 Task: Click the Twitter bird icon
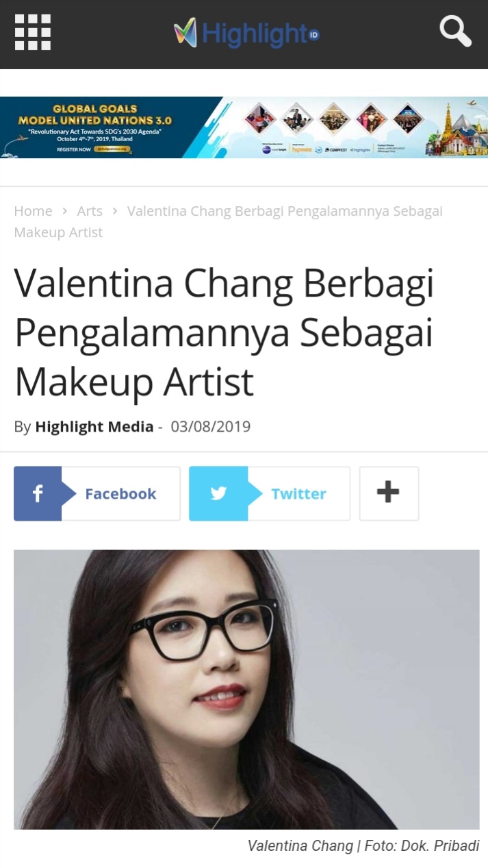pyautogui.click(x=218, y=493)
